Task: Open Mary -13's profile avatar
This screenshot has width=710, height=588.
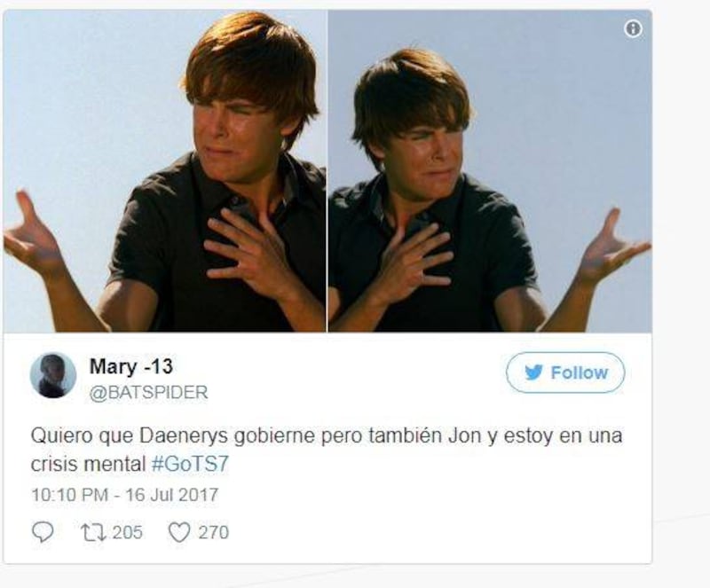Action: pos(53,375)
